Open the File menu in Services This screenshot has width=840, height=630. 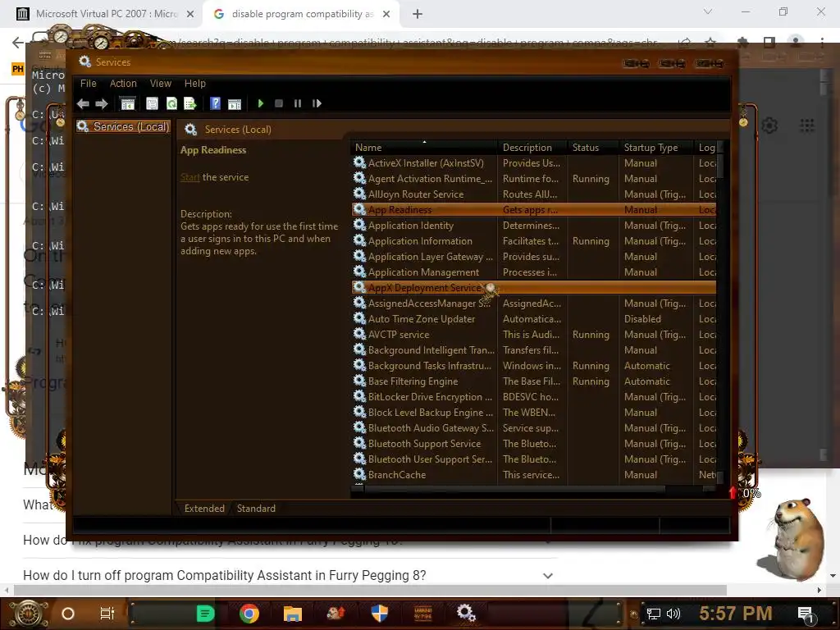pyautogui.click(x=89, y=84)
